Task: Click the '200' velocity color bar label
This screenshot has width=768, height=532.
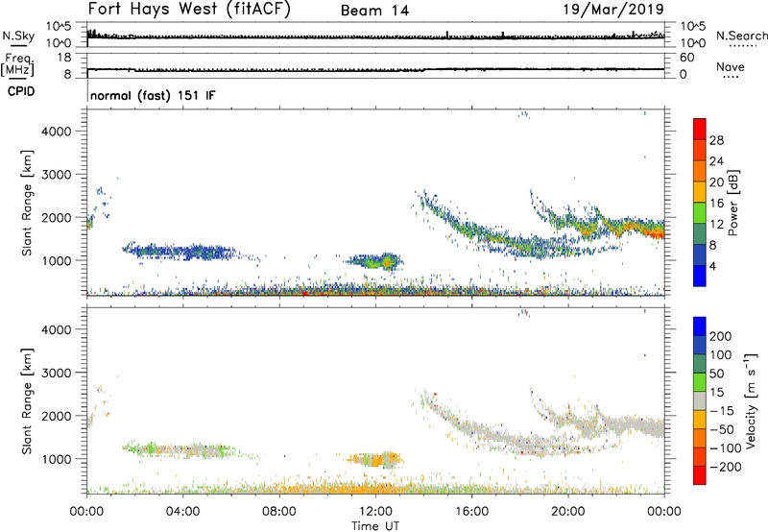Action: pos(721,336)
